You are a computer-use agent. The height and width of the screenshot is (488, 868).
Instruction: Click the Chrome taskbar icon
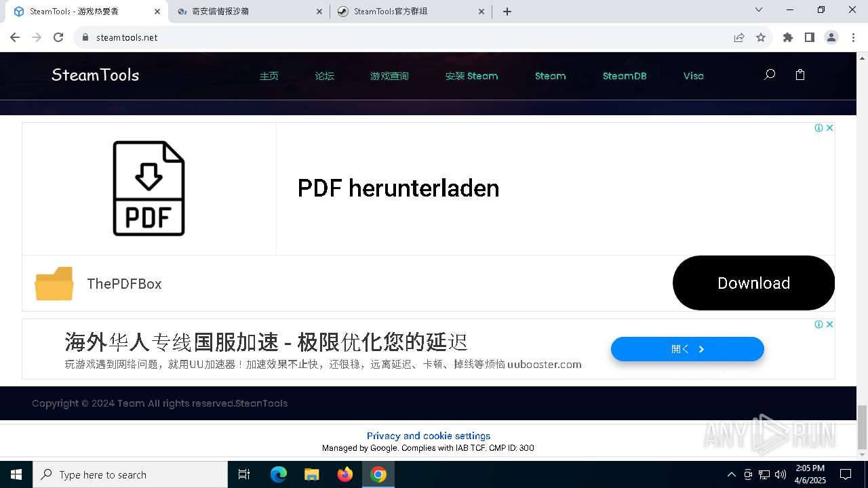(x=378, y=474)
